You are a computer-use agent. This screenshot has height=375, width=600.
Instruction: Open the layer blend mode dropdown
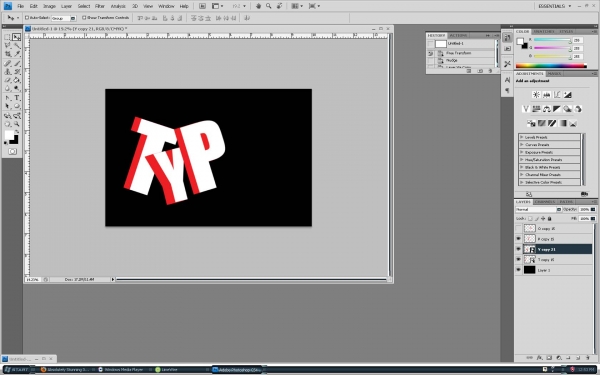coord(538,209)
